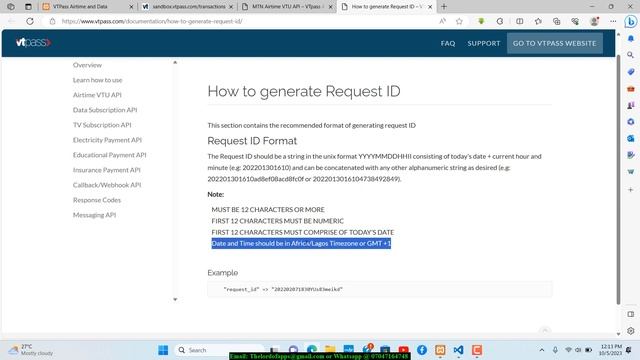The image size is (640, 360).
Task: Open the sidebar Shopping tag icon
Action: coord(631,71)
